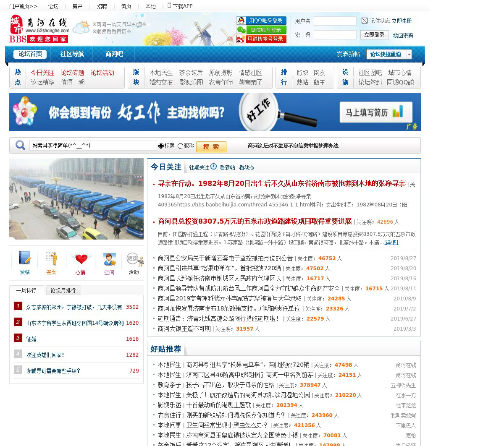Click the magnifier search icon
Screen dimensions: 504x446
(x=20, y=145)
